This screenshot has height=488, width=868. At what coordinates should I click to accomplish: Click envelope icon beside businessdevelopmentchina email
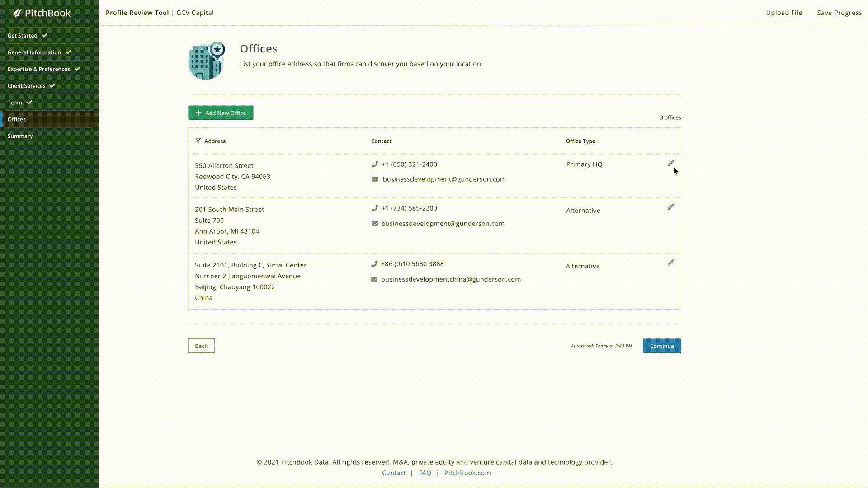pyautogui.click(x=374, y=279)
